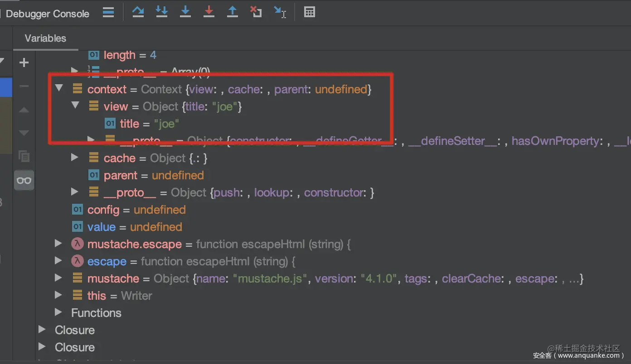This screenshot has height=364, width=631.
Task: Open the Evaluate Expression calculator icon
Action: (x=310, y=12)
